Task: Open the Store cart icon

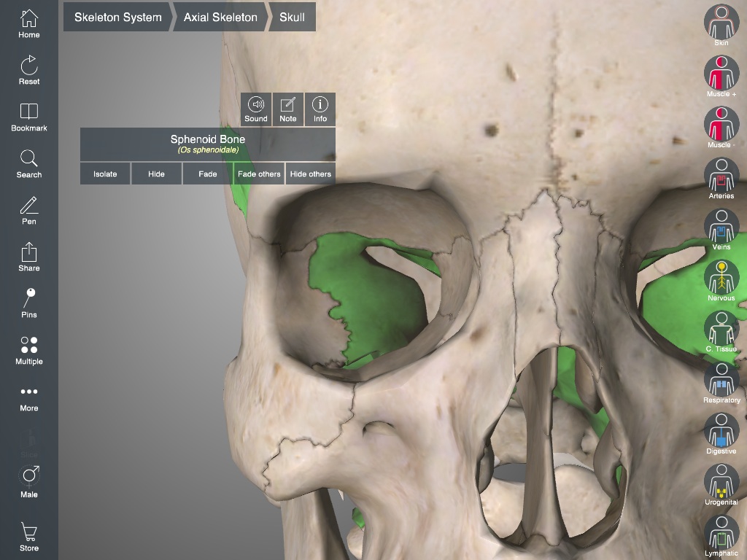Action: pos(29,536)
